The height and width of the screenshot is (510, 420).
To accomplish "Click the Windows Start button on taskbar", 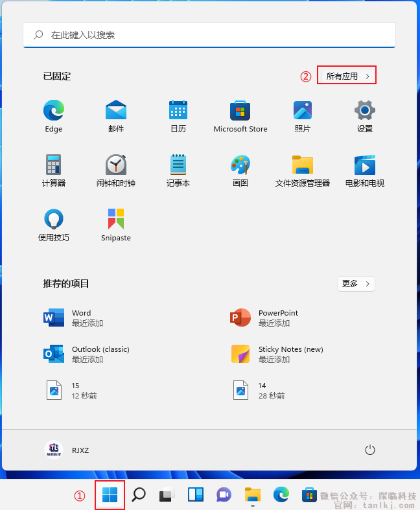I will (110, 494).
